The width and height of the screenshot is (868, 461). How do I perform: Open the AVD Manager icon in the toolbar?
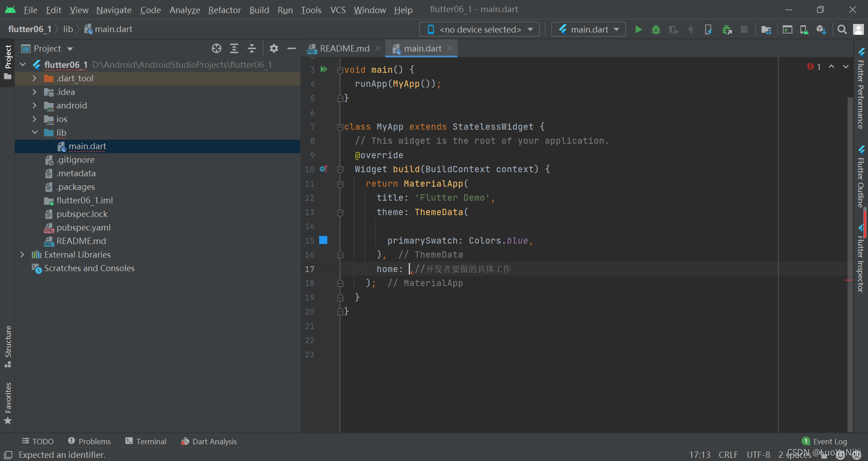coord(804,29)
